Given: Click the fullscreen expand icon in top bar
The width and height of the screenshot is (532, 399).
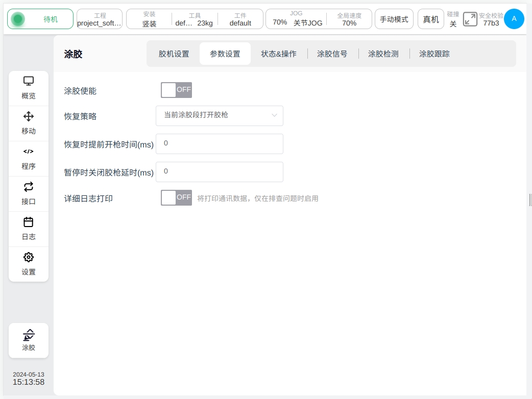Looking at the screenshot, I should [x=470, y=19].
